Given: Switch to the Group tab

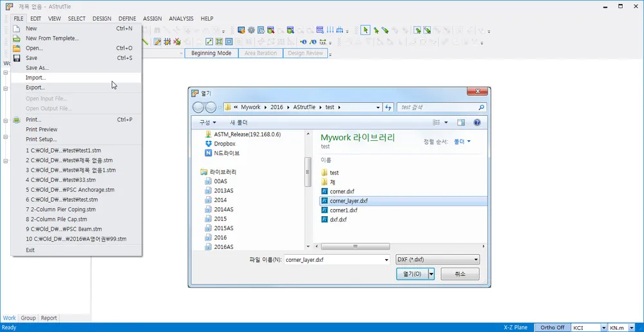Looking at the screenshot, I should (28, 318).
